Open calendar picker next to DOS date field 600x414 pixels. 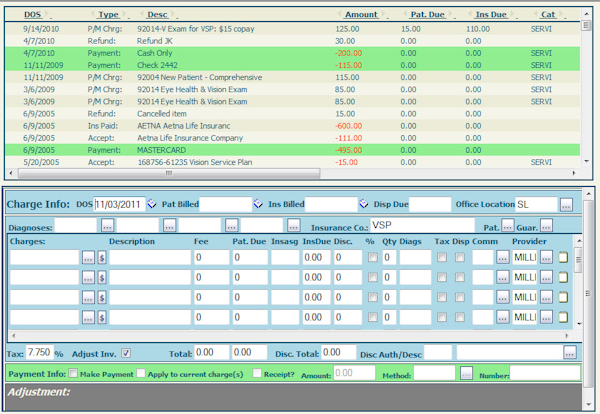click(152, 204)
